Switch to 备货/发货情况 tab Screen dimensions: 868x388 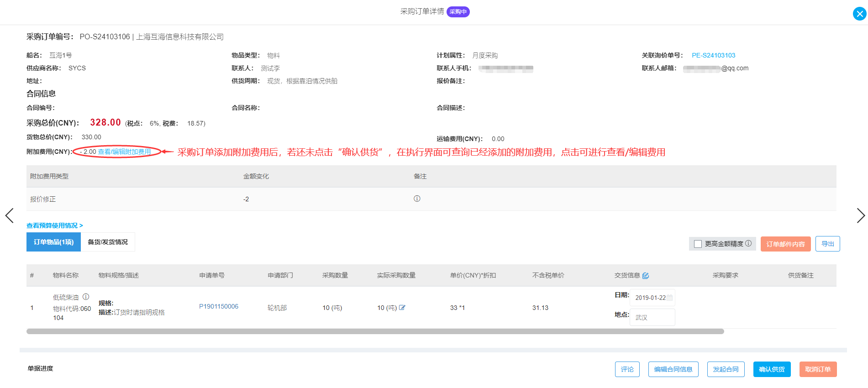(108, 242)
